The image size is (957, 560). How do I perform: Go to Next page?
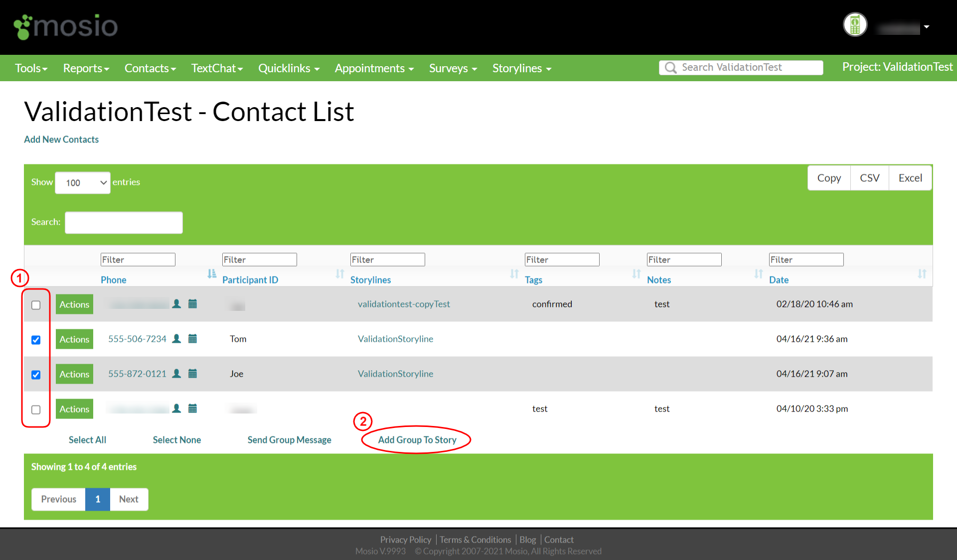[x=129, y=499]
